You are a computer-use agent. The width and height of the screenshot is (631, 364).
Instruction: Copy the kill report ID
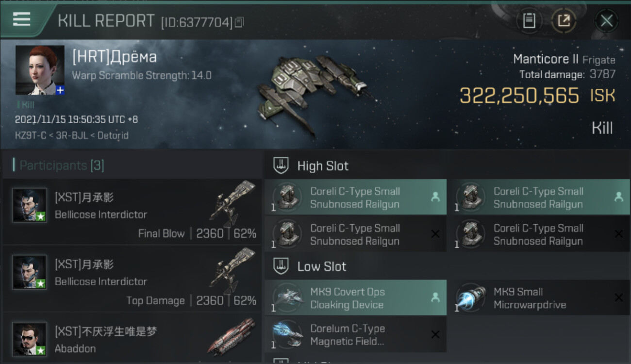pos(239,22)
